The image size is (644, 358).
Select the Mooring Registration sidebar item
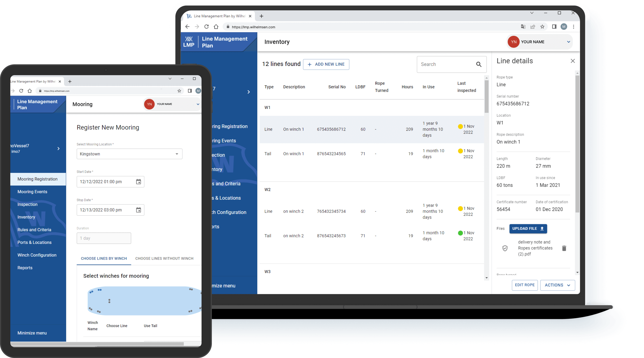38,179
